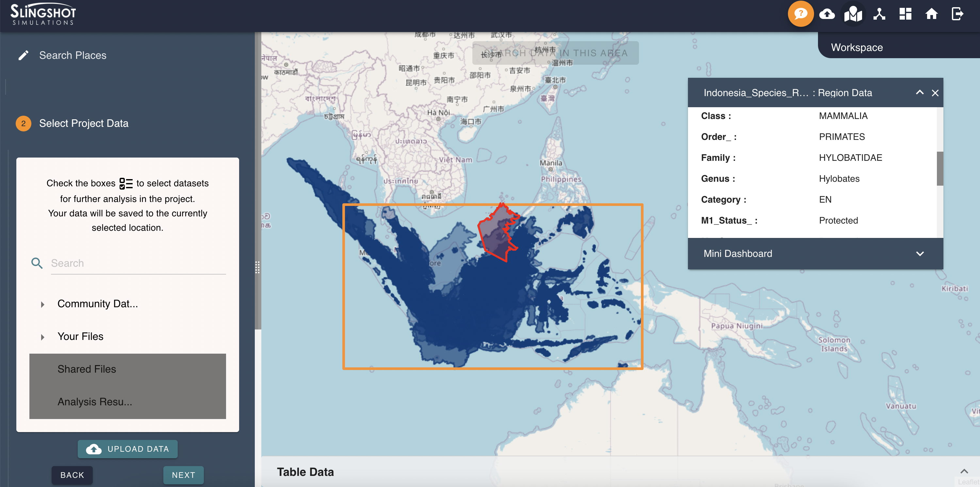Click Search Data In This Area button

pyautogui.click(x=555, y=53)
